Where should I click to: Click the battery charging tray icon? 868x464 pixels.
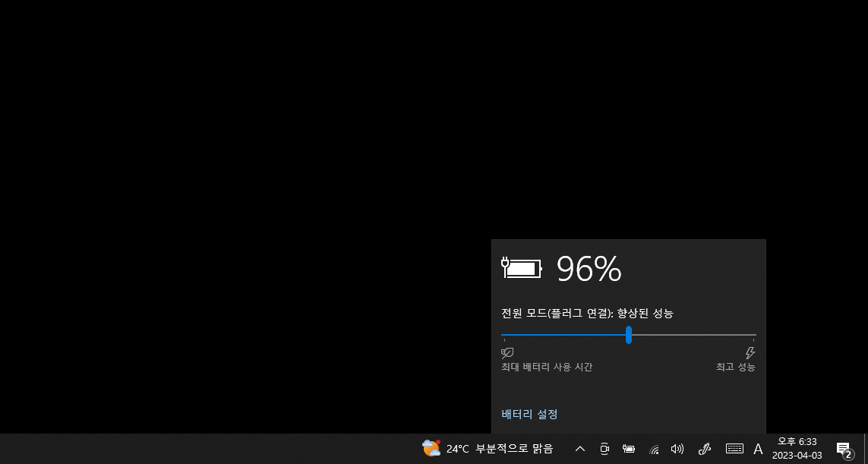pyautogui.click(x=628, y=449)
